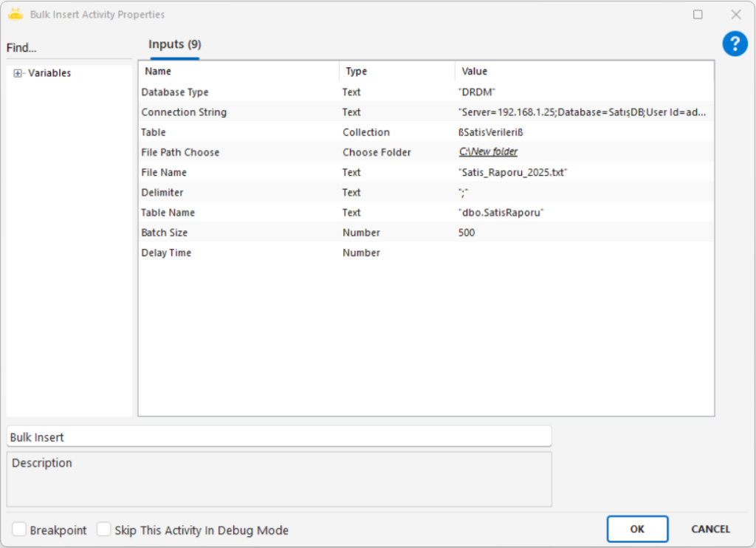Open the C:\New folder path link
The width and height of the screenshot is (756, 548).
[488, 151]
